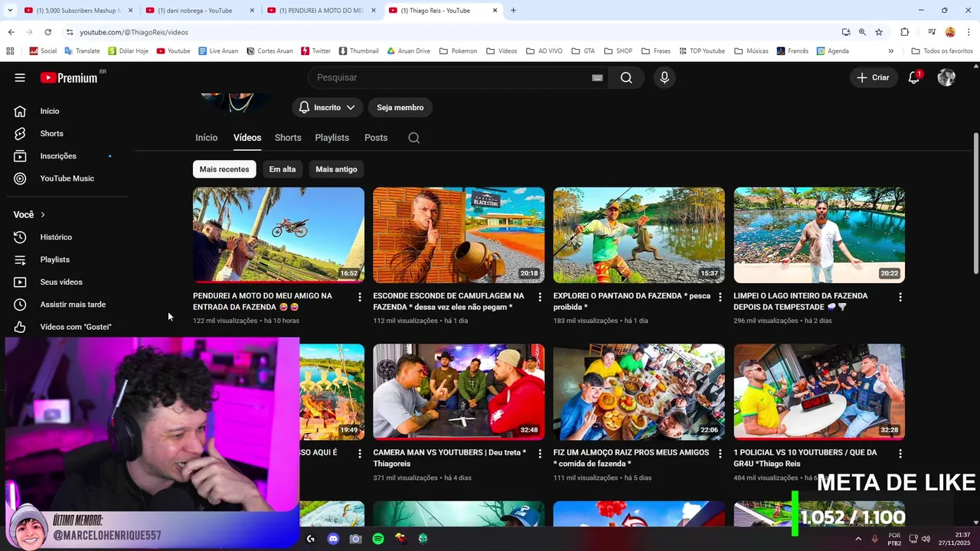Click the page vertical scrollbar
Viewport: 980px width, 551px height.
coord(976,203)
